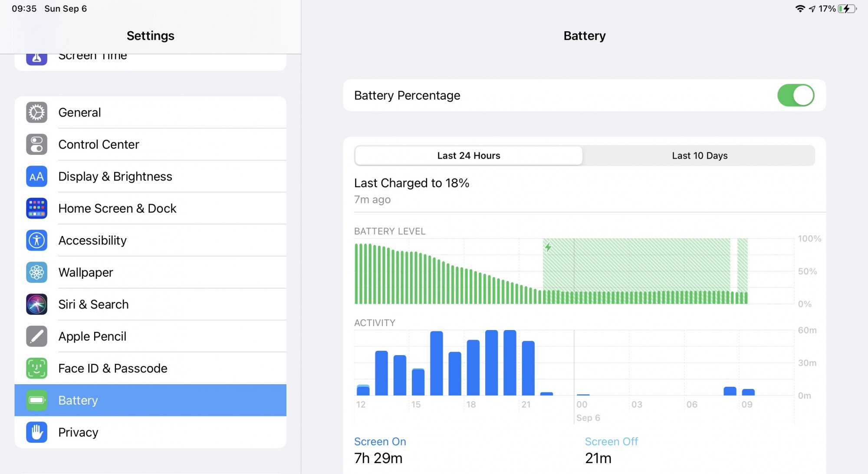Tap the Control Center toggles icon
The image size is (868, 474).
point(36,144)
